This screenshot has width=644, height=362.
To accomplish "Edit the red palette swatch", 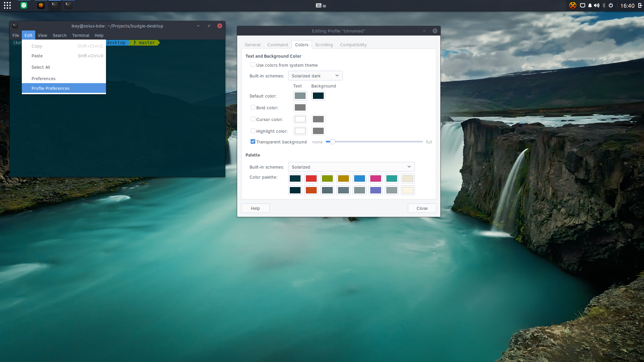I will pos(311,179).
